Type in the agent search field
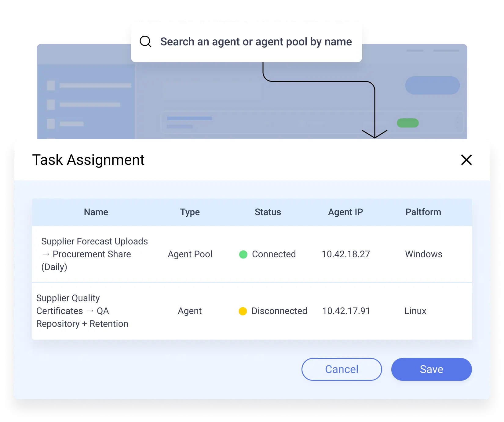This screenshot has height=422, width=504. (x=256, y=41)
